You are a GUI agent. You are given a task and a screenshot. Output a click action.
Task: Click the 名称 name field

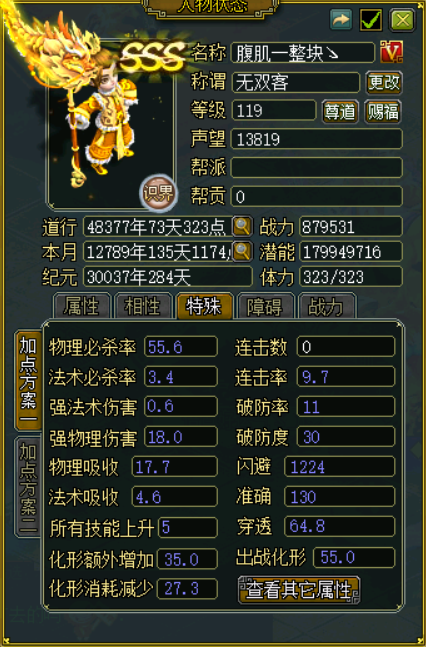point(303,53)
